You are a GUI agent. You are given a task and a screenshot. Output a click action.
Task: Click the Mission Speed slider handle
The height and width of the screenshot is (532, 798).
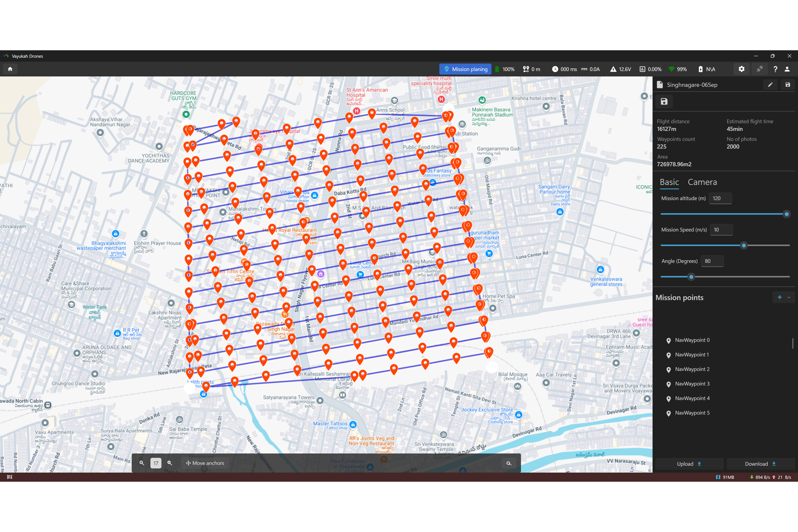(744, 245)
